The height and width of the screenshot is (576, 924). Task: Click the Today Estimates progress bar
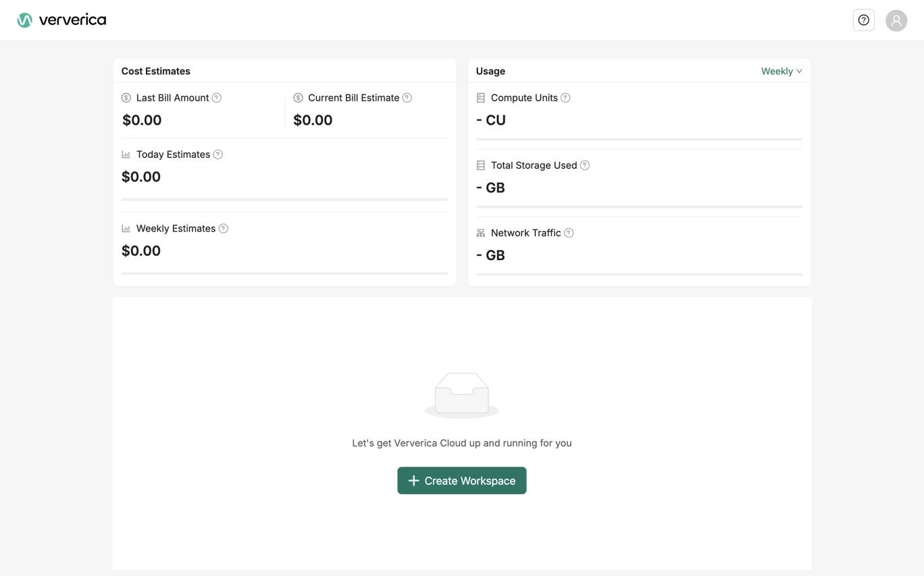(x=284, y=200)
